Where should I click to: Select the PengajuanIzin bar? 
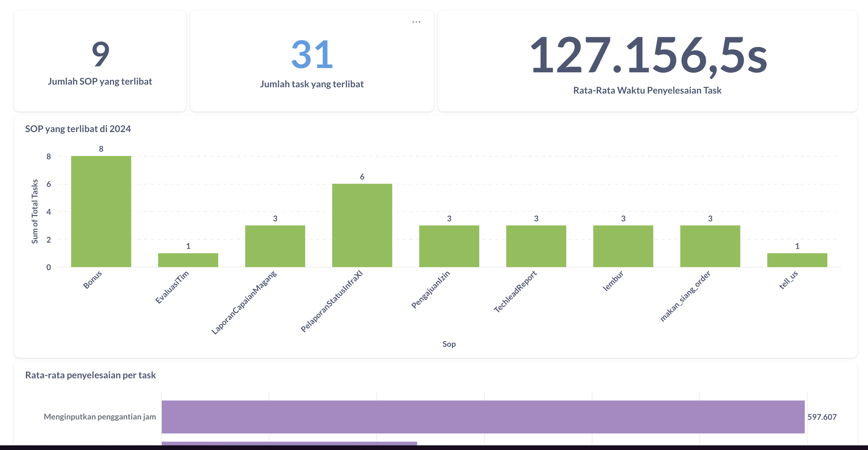point(449,246)
